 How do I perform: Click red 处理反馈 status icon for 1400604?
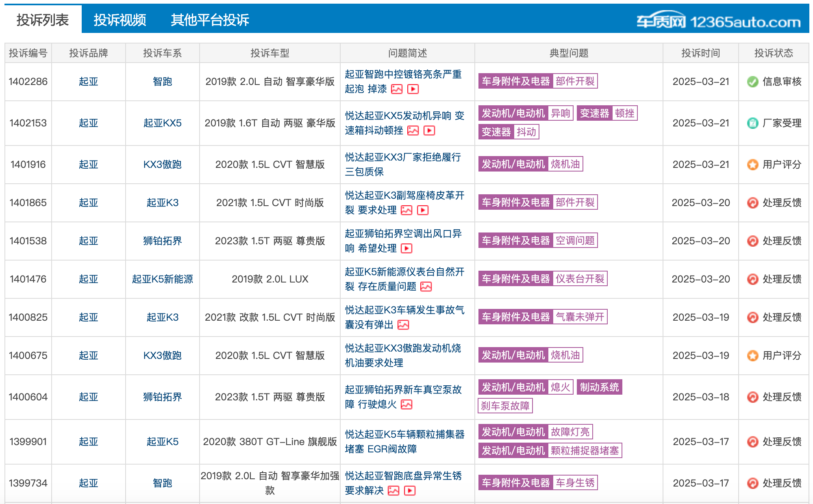[752, 397]
